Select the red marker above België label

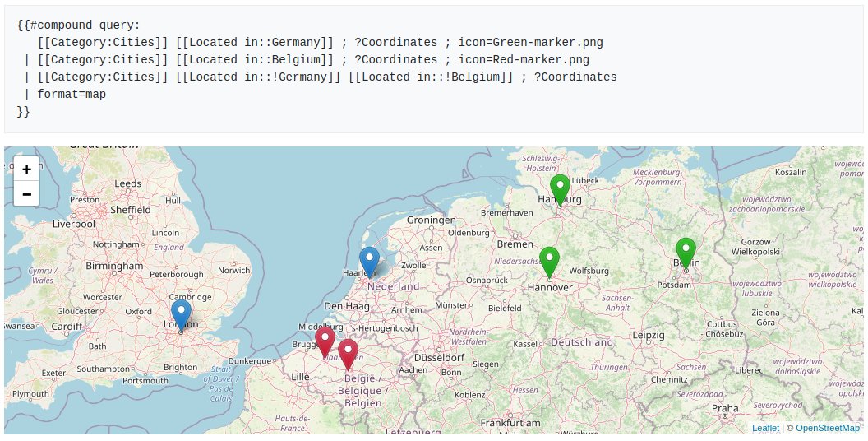coord(348,354)
